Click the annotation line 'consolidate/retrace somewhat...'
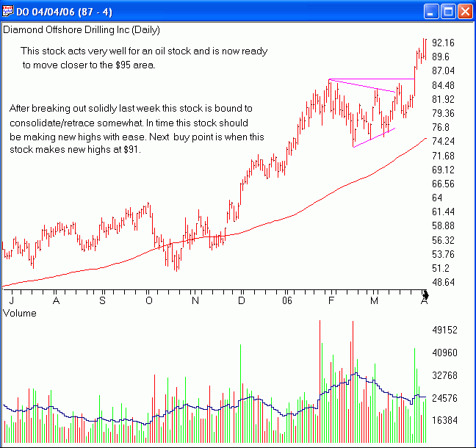 click(x=129, y=123)
